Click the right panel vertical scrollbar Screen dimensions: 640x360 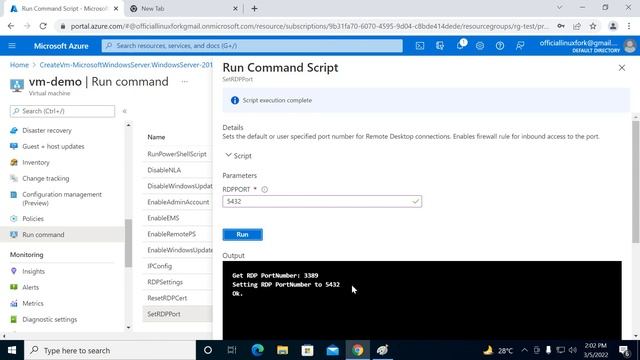pos(636,182)
